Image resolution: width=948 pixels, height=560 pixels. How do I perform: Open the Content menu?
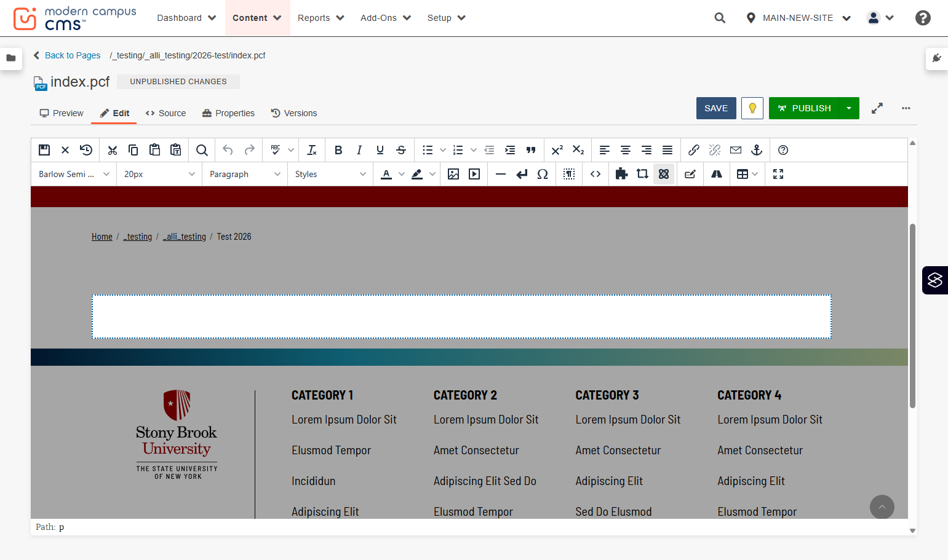coord(257,18)
